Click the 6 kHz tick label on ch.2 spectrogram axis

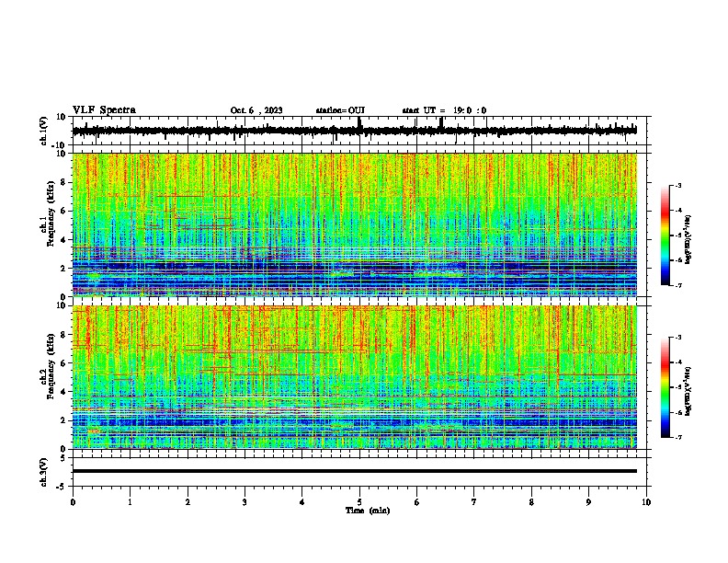pos(64,363)
